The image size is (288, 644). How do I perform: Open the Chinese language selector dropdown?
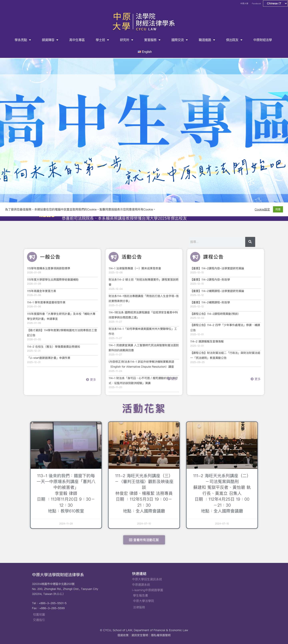pyautogui.click(x=275, y=3)
